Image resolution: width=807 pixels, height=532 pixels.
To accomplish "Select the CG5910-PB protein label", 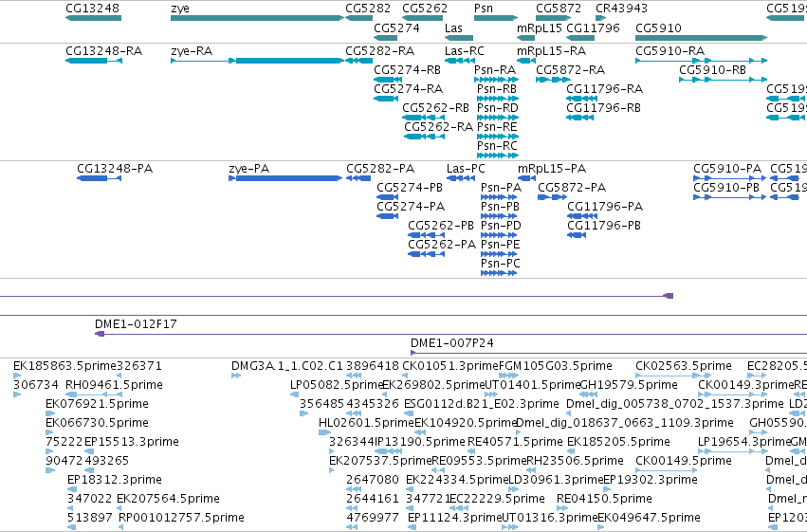I will pos(726,188).
